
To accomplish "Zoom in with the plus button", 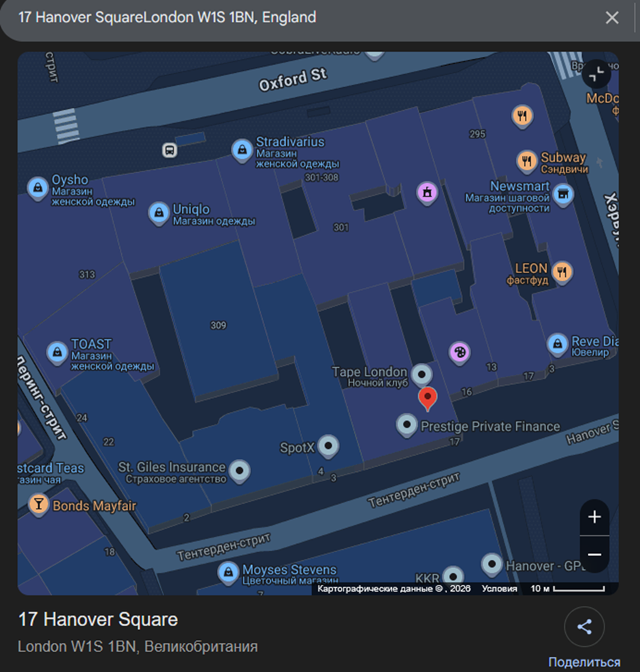I will (594, 517).
